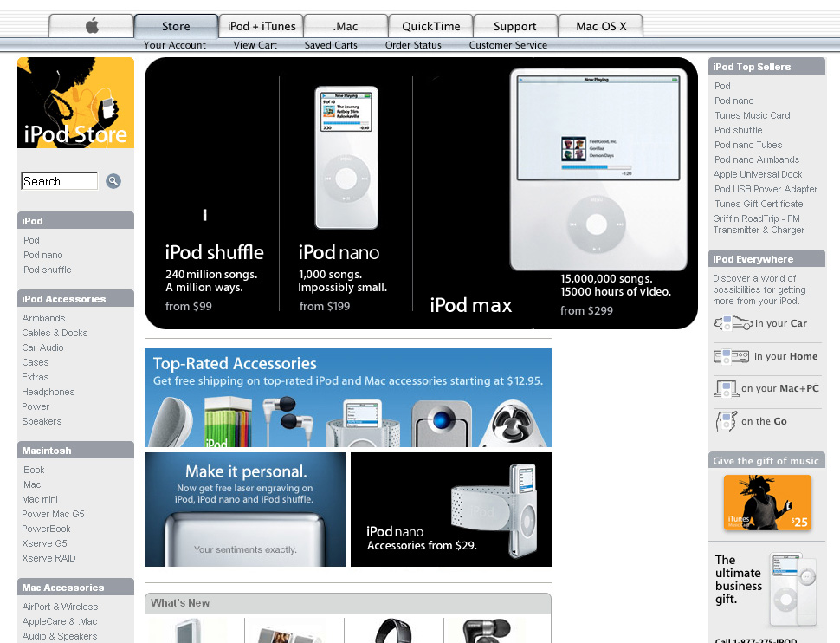Click the $25 iTunes Music Card image
Image resolution: width=840 pixels, height=643 pixels.
pyautogui.click(x=767, y=503)
